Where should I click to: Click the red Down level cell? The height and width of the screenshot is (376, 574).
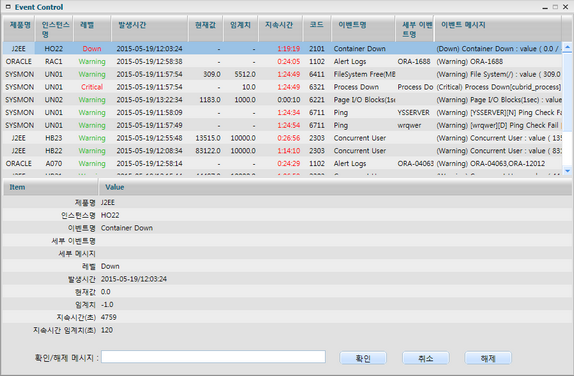coord(92,49)
